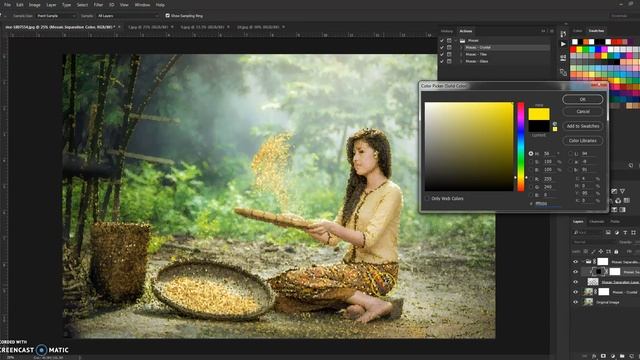Screen dimensions: 640x360
Task: Click lock position move icon
Action: coord(601,251)
